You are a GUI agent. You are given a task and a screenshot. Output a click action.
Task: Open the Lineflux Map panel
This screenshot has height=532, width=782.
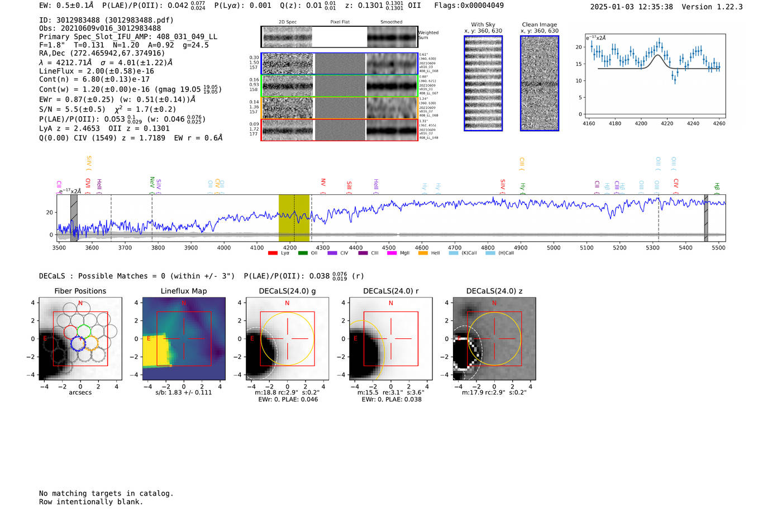(184, 339)
